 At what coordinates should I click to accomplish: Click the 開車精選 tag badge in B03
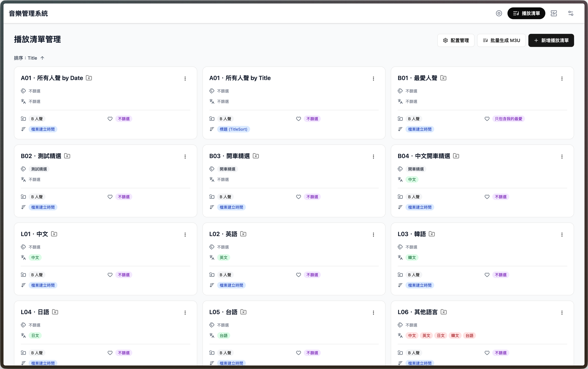tap(228, 169)
